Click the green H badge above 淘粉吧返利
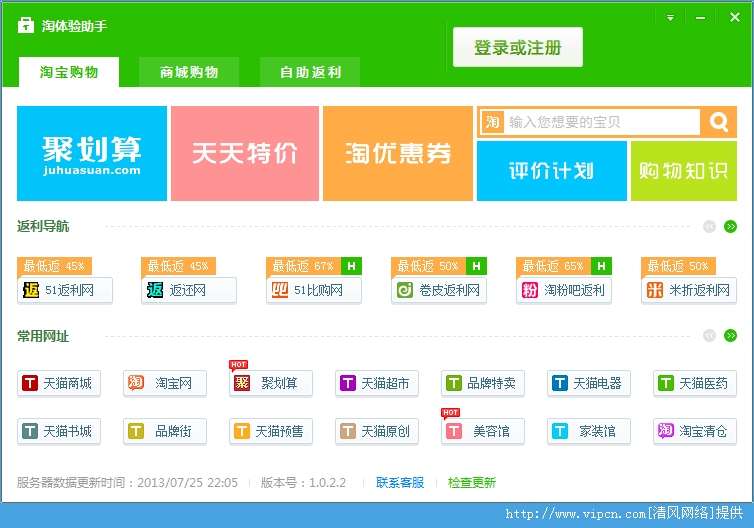Image resolution: width=754 pixels, height=528 pixels. pyautogui.click(x=602, y=266)
